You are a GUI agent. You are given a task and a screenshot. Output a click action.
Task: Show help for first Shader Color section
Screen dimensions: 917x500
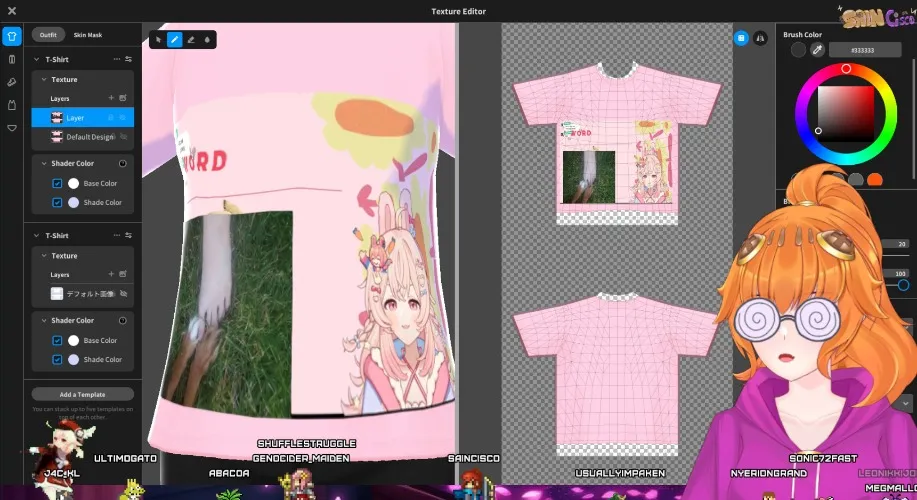123,163
